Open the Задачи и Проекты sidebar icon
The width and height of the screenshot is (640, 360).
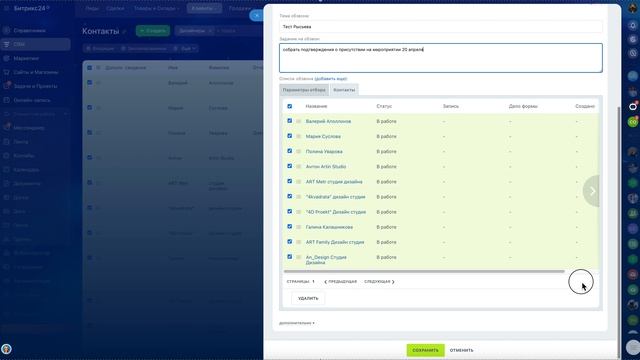pyautogui.click(x=7, y=86)
